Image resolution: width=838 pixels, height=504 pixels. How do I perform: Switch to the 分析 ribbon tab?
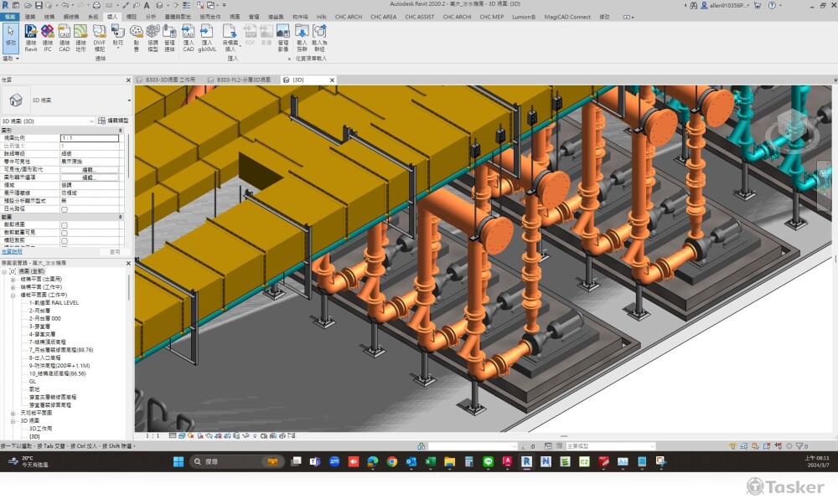tap(151, 16)
